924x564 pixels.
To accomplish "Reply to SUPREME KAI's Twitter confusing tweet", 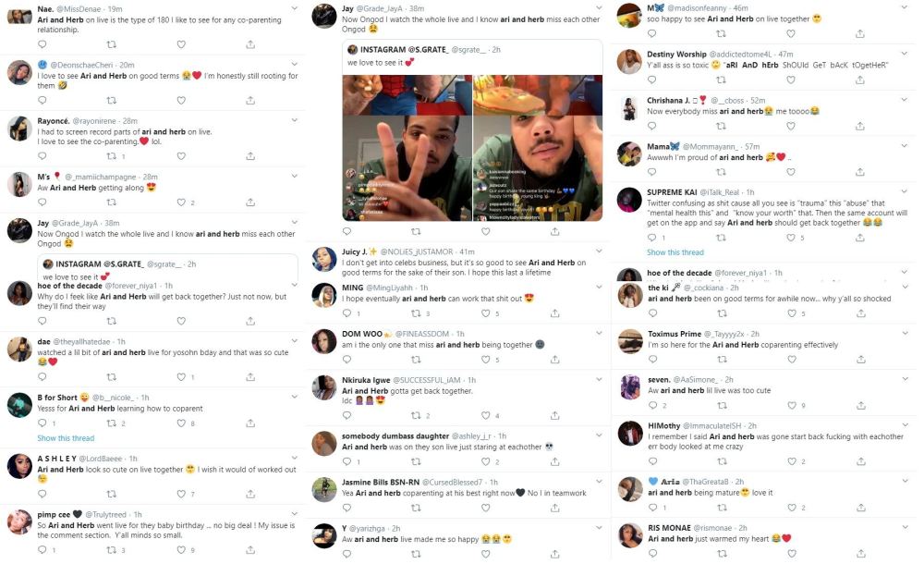I will pyautogui.click(x=651, y=238).
